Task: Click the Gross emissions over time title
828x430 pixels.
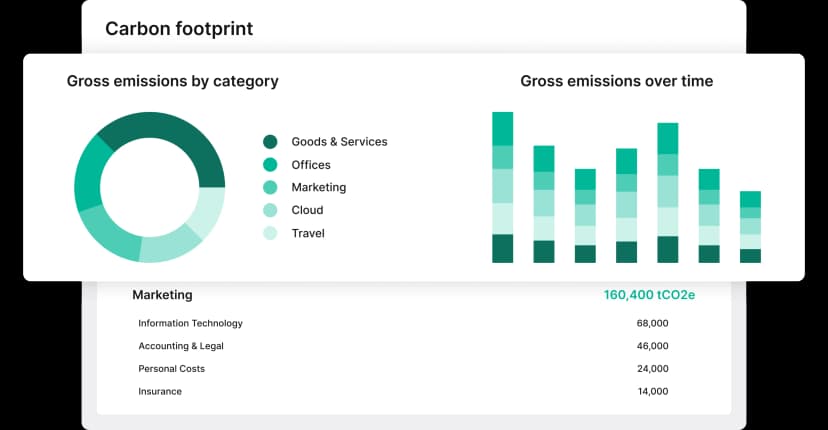Action: (x=616, y=81)
